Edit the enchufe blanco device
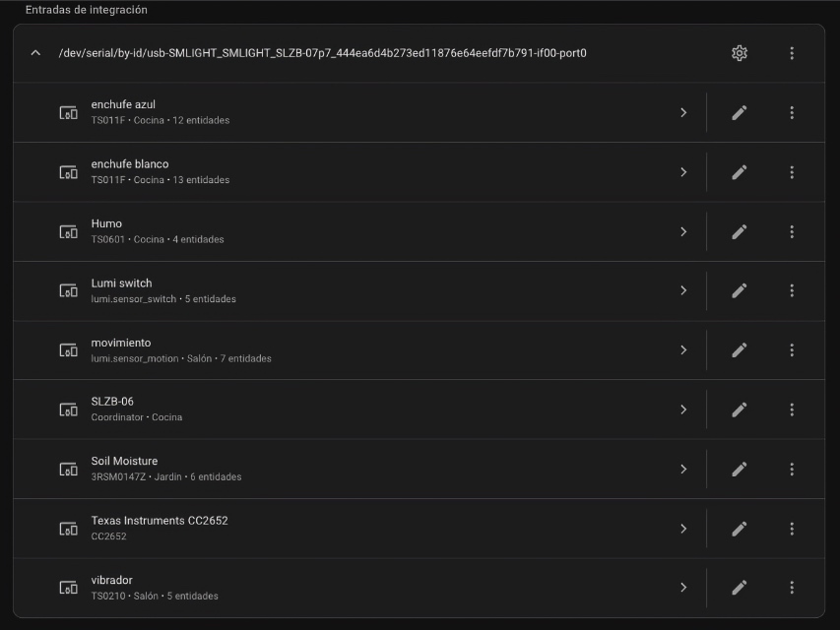The image size is (840, 630). point(740,172)
